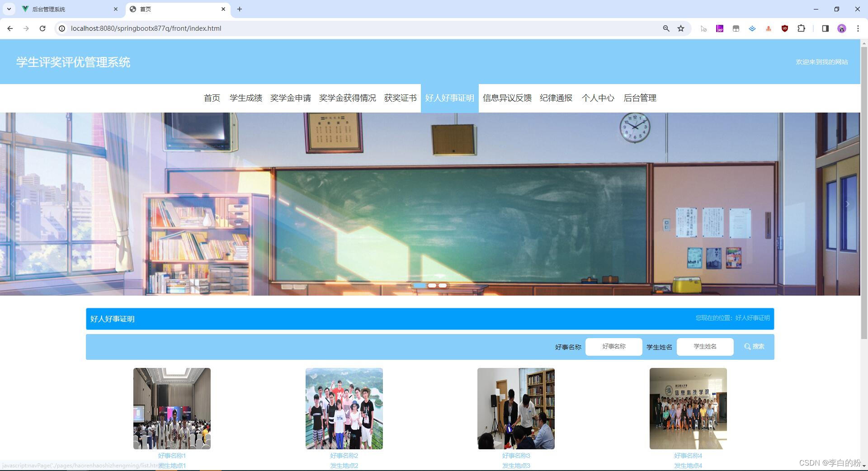Click the 发生地点2 text

point(344,466)
